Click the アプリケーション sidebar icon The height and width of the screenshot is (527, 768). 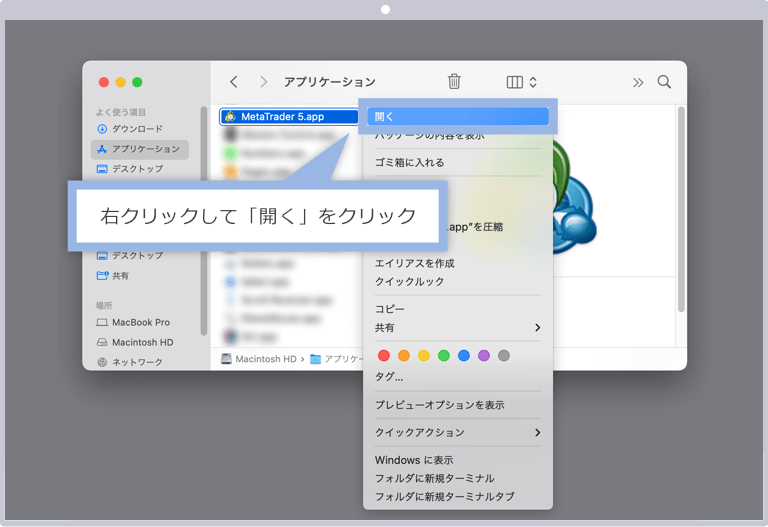(102, 149)
